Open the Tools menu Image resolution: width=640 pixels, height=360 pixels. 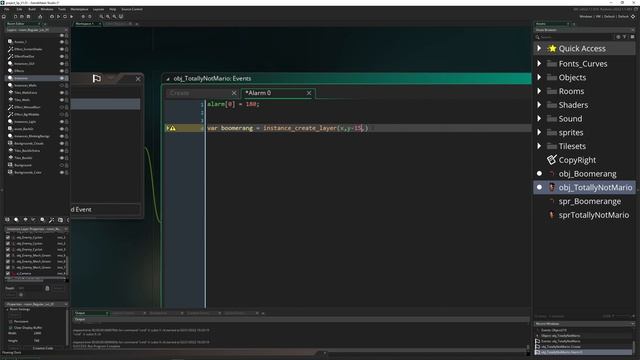click(62, 9)
